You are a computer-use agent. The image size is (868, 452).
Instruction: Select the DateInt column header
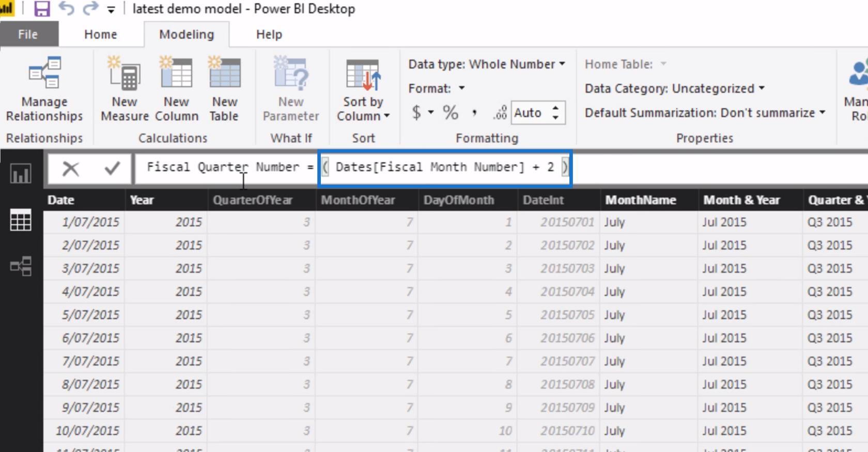[559, 200]
